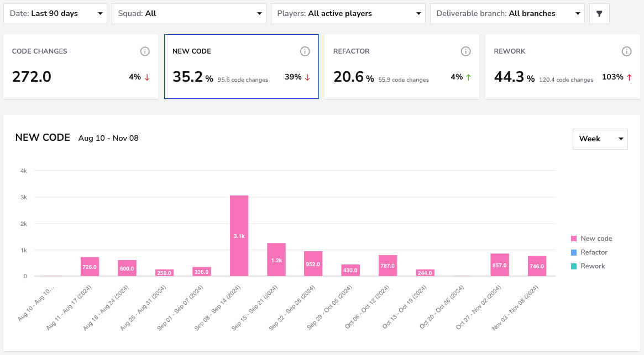
Task: Click info icon on Rework card
Action: (x=626, y=51)
